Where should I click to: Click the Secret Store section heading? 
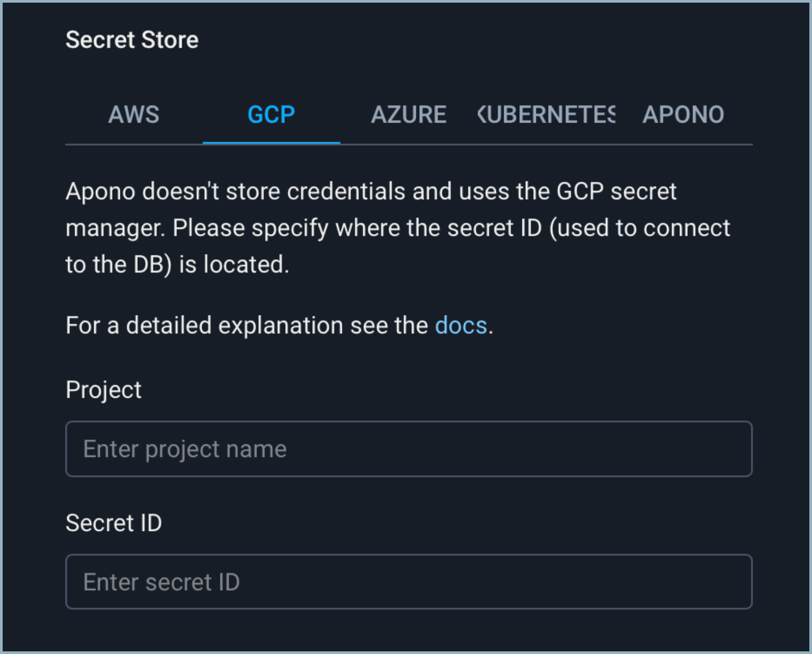pos(132,40)
